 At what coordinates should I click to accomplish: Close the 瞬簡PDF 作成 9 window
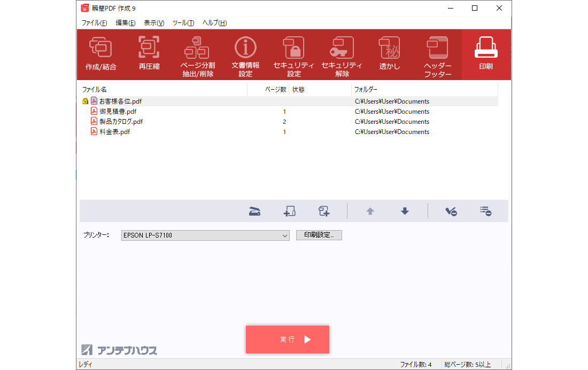(499, 8)
